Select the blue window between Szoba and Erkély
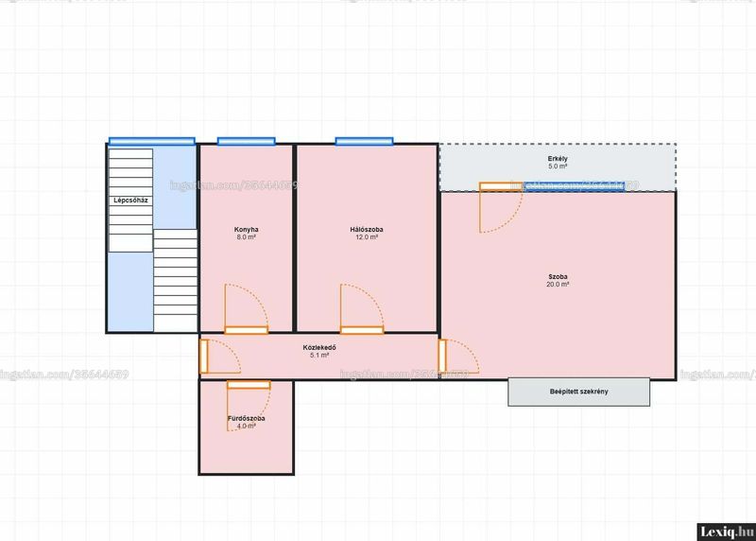 coord(575,186)
